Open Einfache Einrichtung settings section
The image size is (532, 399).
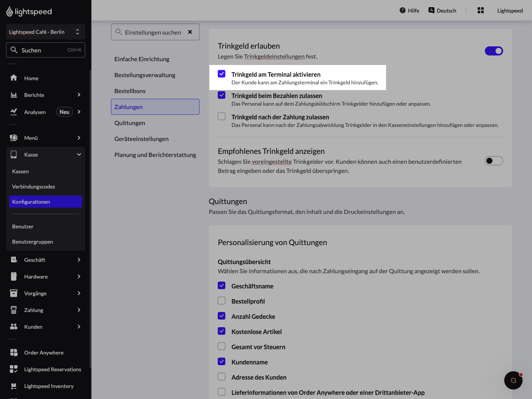155,59
